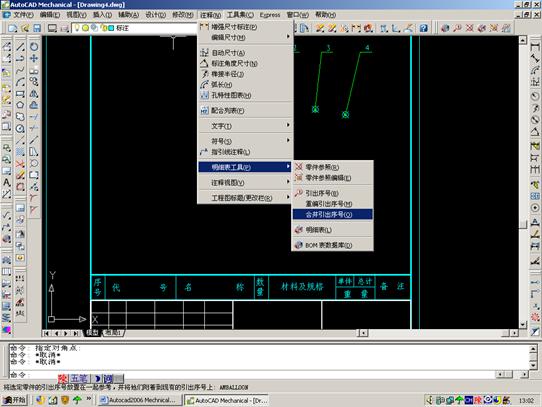Click the AutoCAD Mechanical taskbar button
Screen dimensions: 542x407
click(x=226, y=400)
